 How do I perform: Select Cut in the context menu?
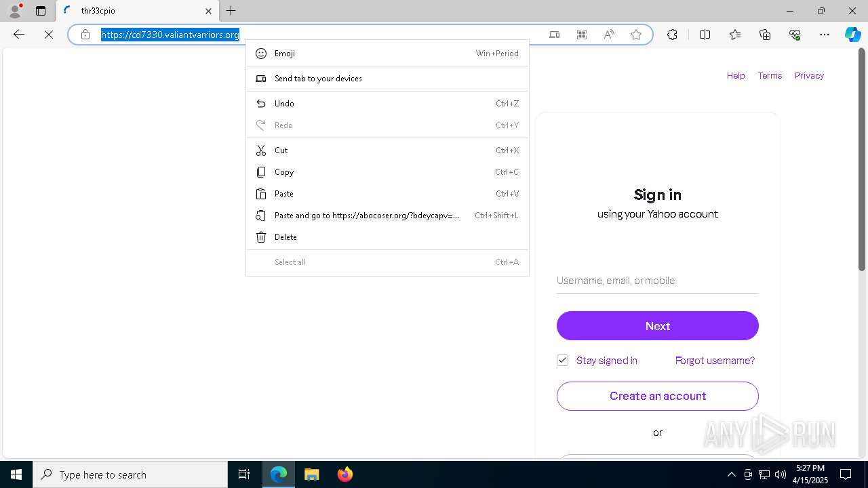(387, 150)
